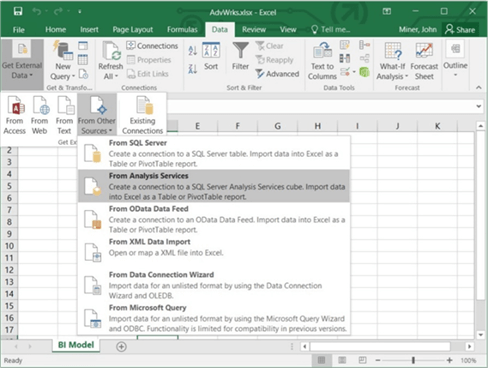Collapse the ribbon with the chevron
The image size is (488, 368).
[x=479, y=87]
